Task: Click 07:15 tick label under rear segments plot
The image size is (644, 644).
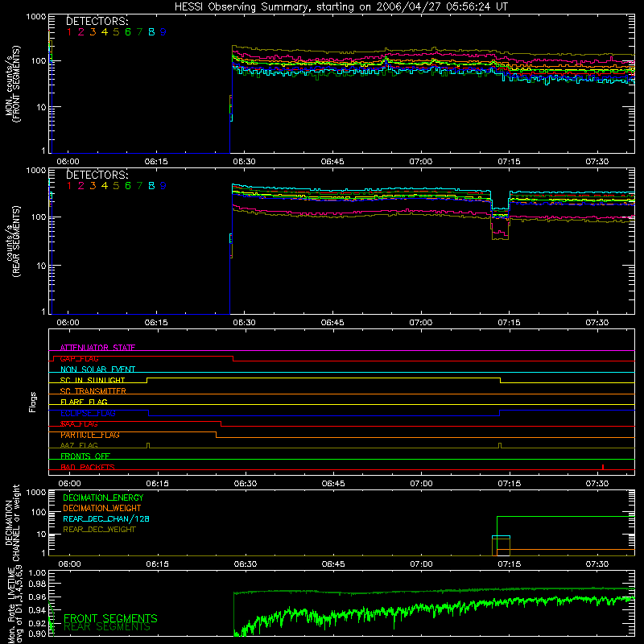Action: [509, 323]
